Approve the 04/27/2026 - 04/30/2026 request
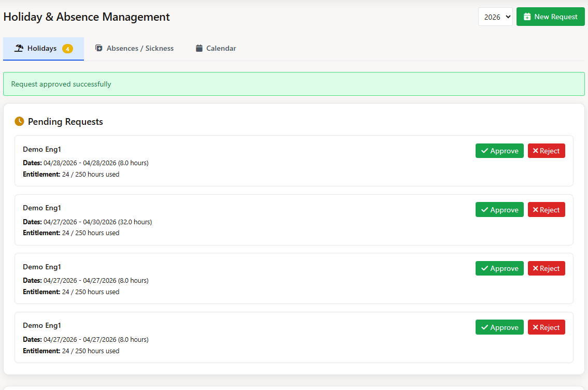 pyautogui.click(x=499, y=210)
